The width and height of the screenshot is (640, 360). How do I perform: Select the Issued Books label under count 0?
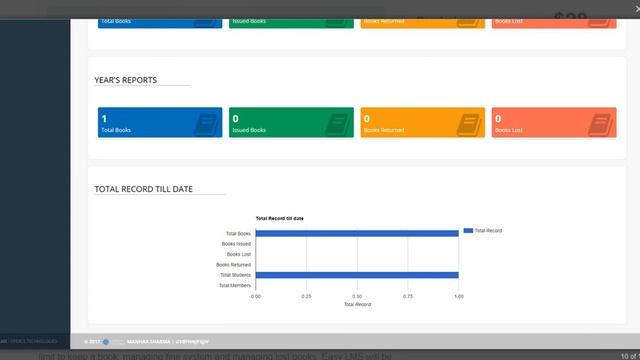(249, 130)
